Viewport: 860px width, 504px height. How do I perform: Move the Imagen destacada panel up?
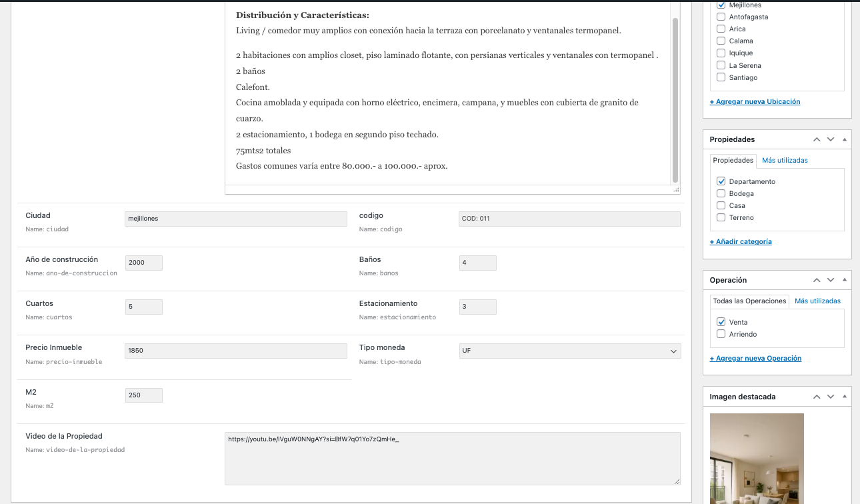(817, 397)
